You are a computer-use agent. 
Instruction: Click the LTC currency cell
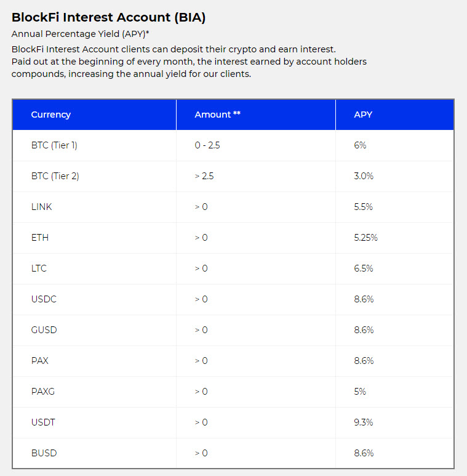[39, 268]
